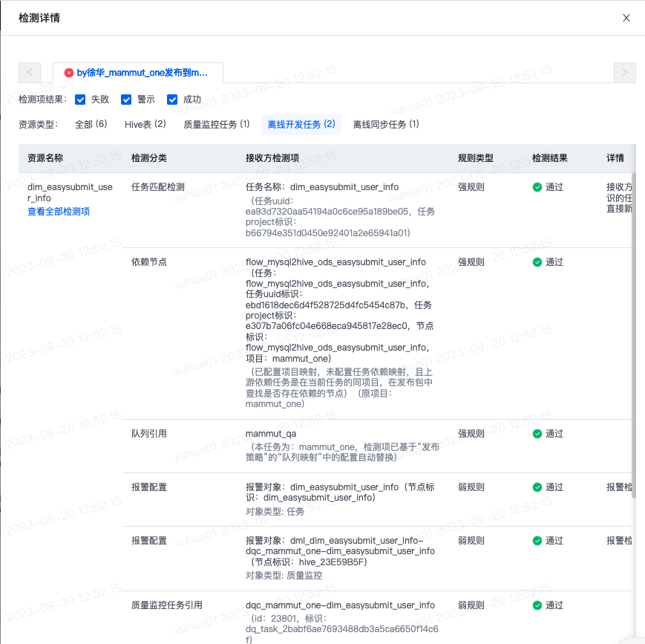This screenshot has width=645, height=644.
Task: Click the 详情 column header
Action: [x=615, y=158]
